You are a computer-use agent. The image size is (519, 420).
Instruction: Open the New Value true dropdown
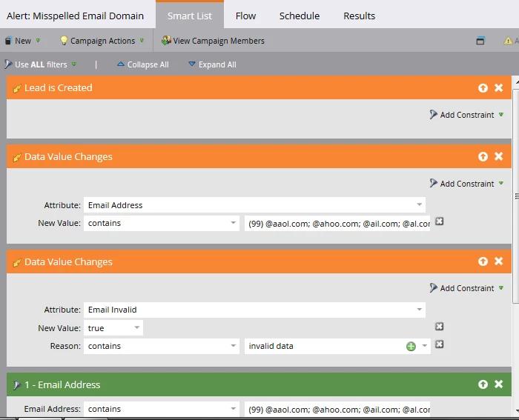[x=113, y=327]
